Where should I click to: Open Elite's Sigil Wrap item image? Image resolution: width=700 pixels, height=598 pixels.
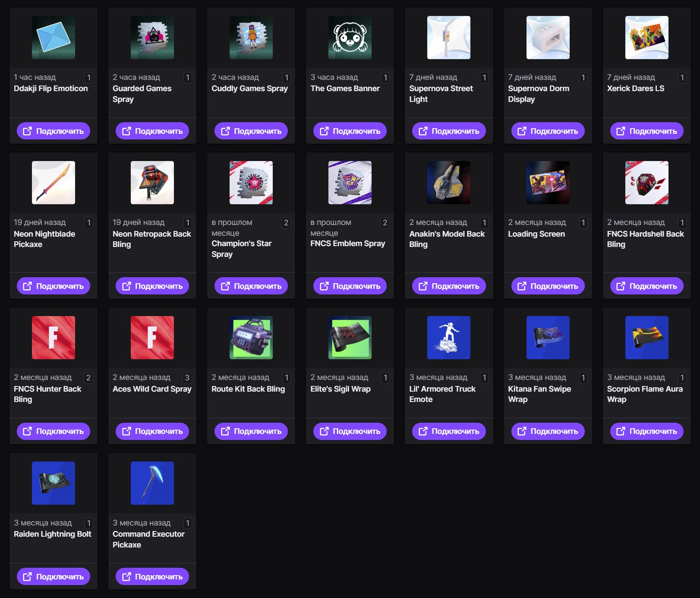coord(350,338)
